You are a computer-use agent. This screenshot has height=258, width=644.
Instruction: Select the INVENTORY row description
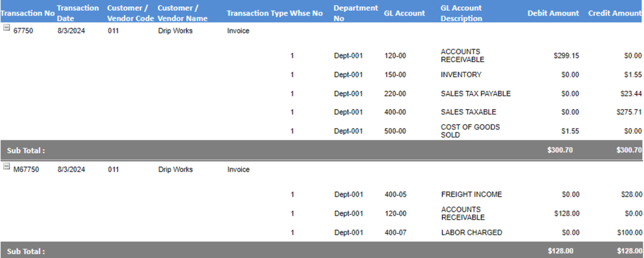pos(461,75)
